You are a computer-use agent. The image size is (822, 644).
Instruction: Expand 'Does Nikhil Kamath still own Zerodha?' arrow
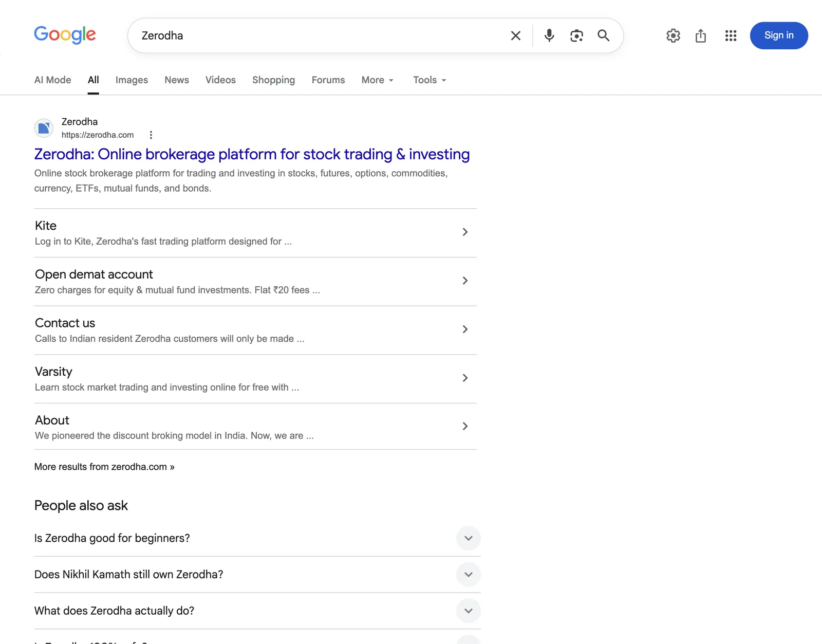pyautogui.click(x=468, y=575)
